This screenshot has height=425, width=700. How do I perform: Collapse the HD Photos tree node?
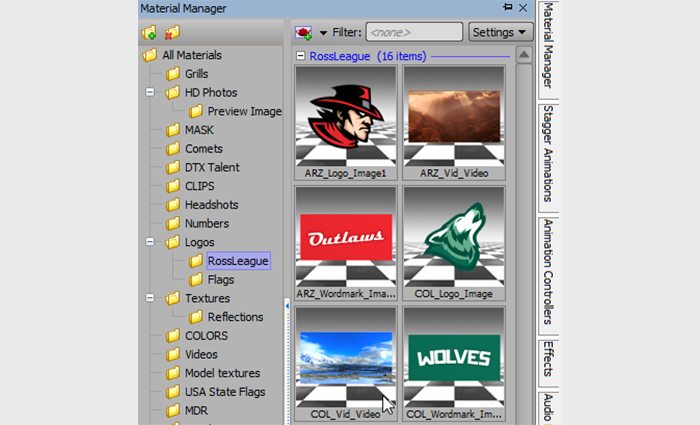150,93
